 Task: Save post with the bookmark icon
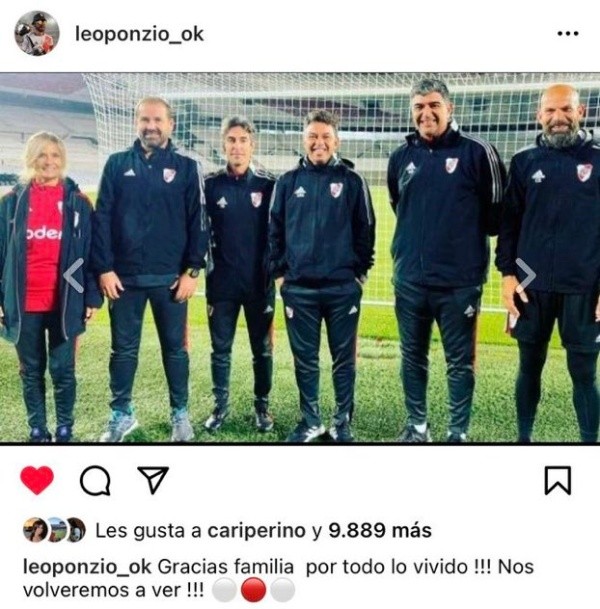point(558,480)
